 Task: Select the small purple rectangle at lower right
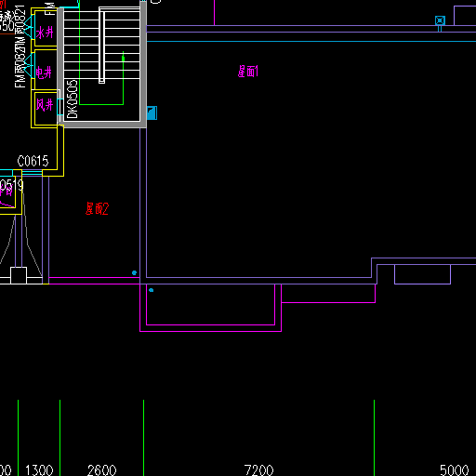click(422, 274)
